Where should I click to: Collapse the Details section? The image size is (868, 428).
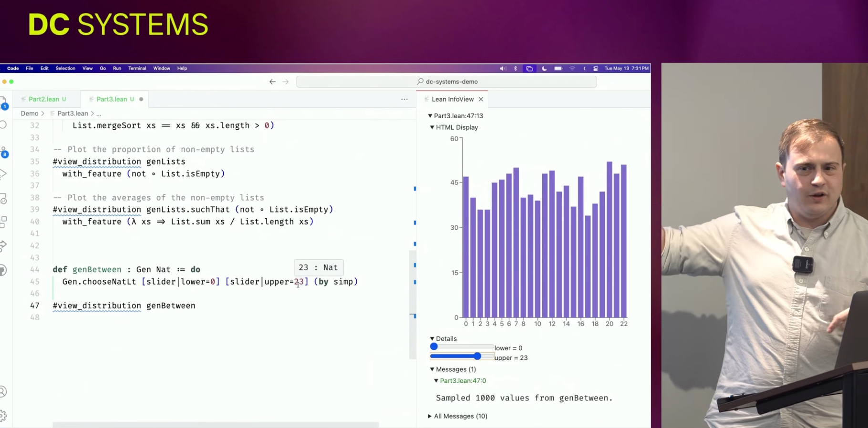click(x=432, y=339)
